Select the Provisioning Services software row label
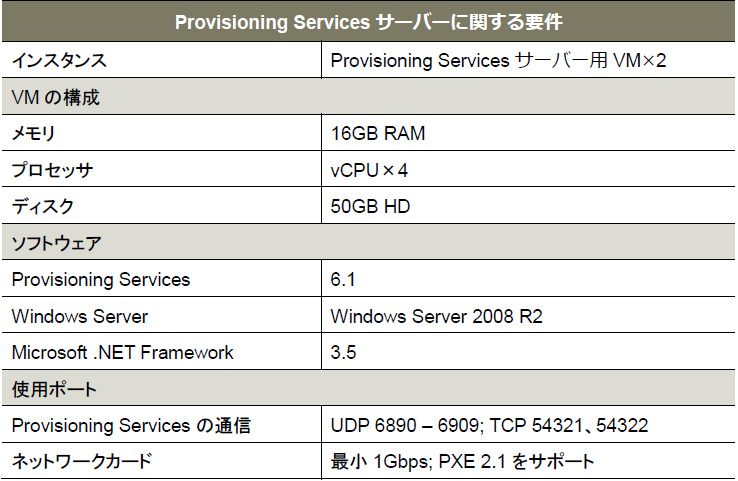This screenshot has height=481, width=738. coord(101,280)
